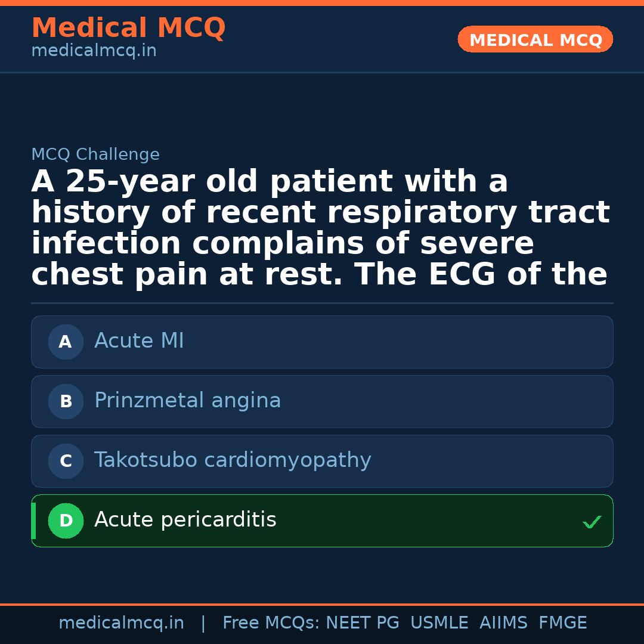Click the green checkmark on option D
This screenshot has width=644, height=644.
pyautogui.click(x=592, y=522)
